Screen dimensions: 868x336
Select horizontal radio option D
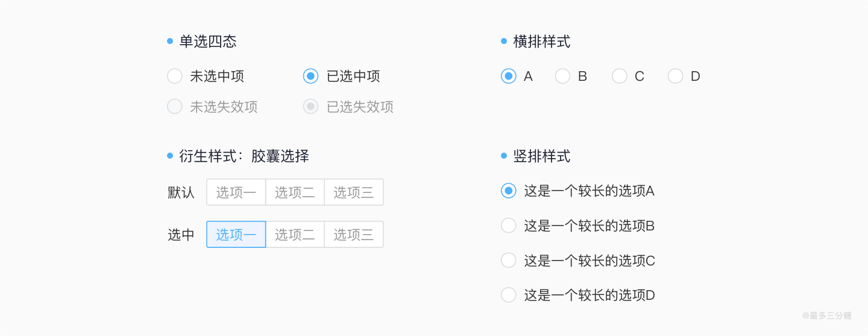(x=676, y=77)
